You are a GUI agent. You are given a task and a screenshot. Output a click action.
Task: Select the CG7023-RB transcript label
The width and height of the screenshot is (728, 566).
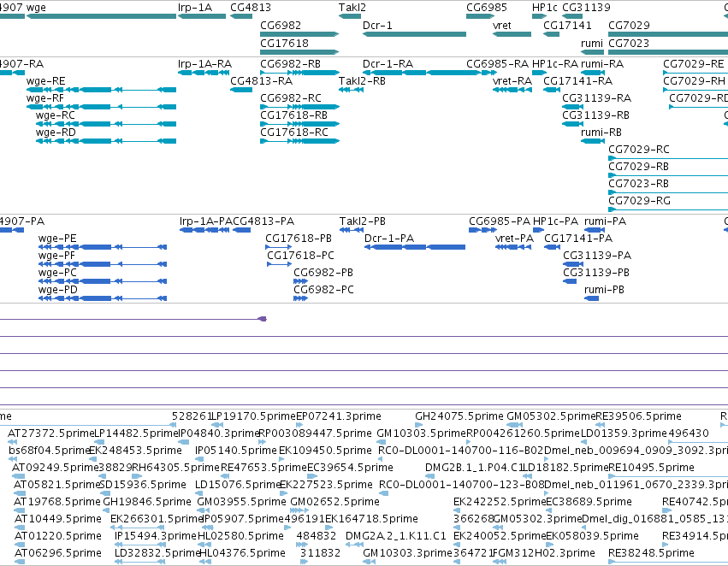[x=638, y=184]
